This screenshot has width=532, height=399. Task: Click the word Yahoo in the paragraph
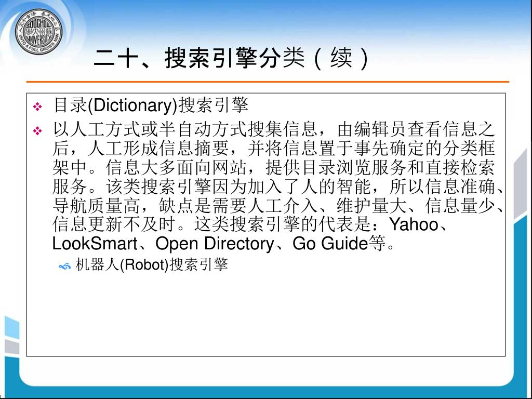click(x=414, y=224)
